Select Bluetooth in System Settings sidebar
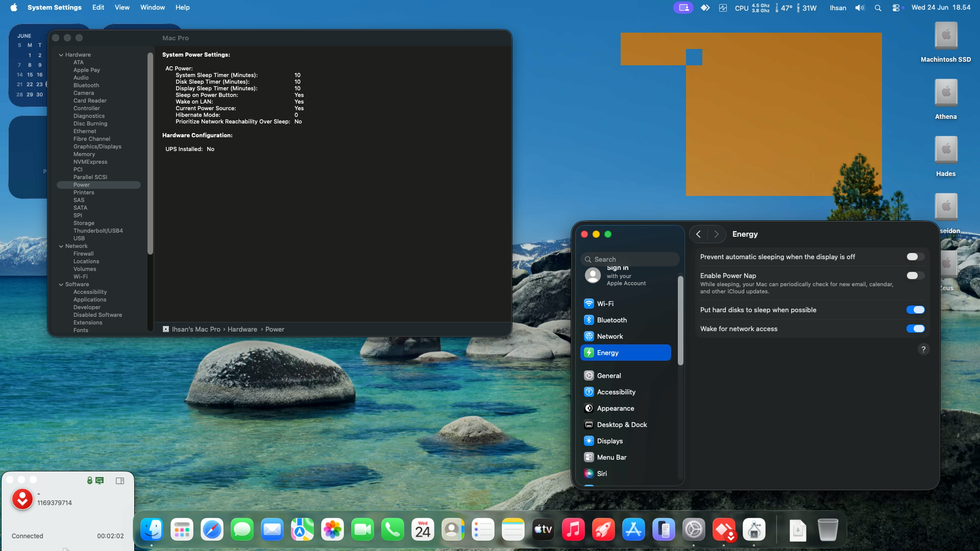The height and width of the screenshot is (551, 980). point(625,320)
